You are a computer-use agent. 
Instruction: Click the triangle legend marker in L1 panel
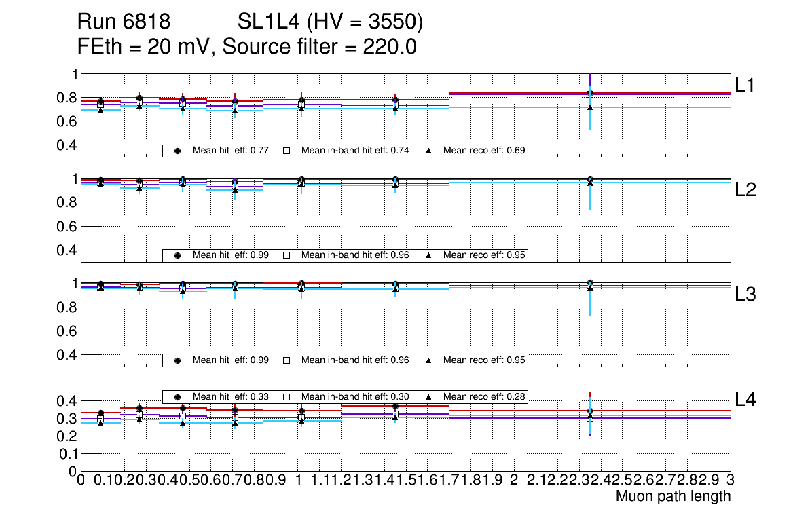429,151
